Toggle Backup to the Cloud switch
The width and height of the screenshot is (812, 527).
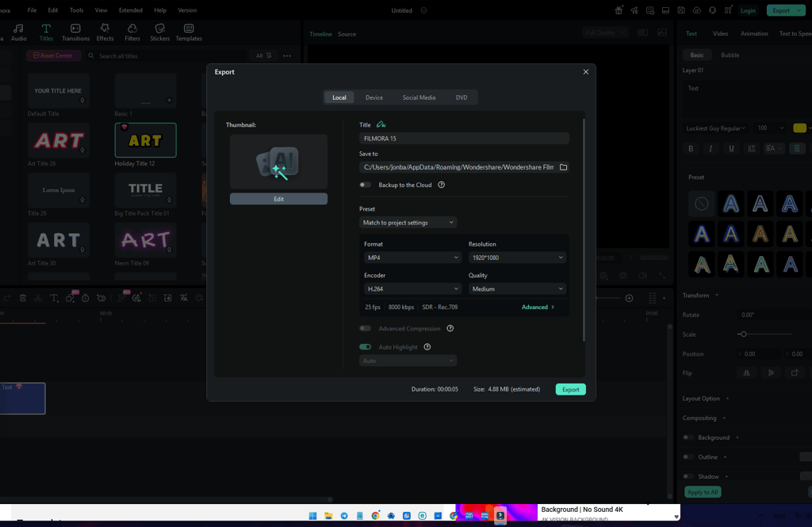365,185
